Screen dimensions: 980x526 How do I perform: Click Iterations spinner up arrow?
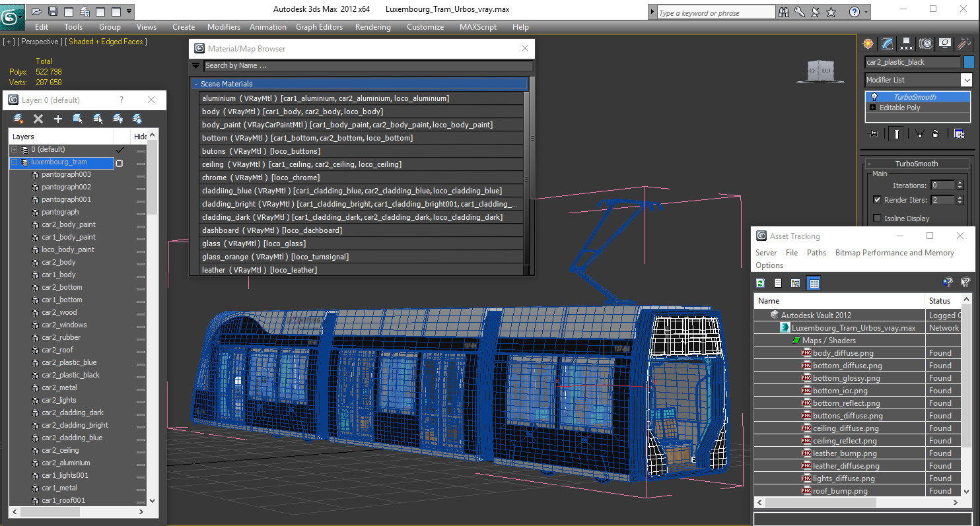click(960, 183)
